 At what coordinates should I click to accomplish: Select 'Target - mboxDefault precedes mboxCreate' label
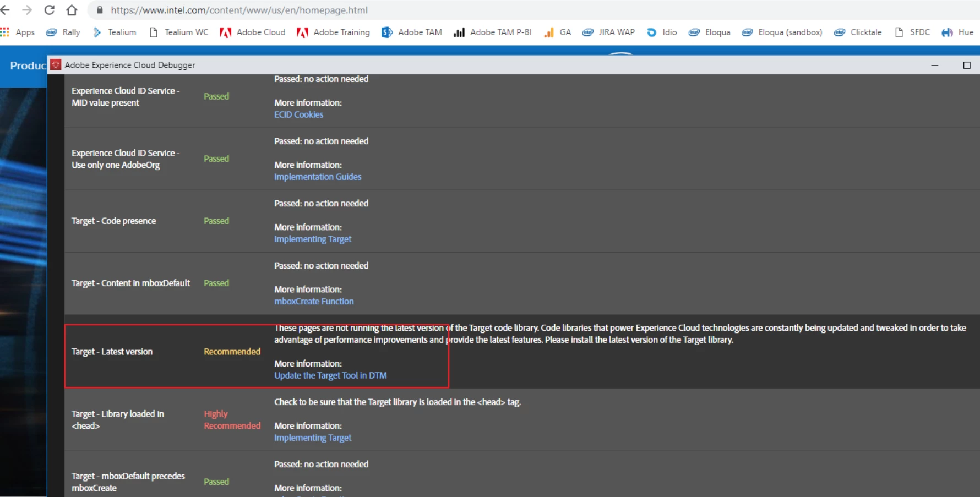tap(128, 482)
